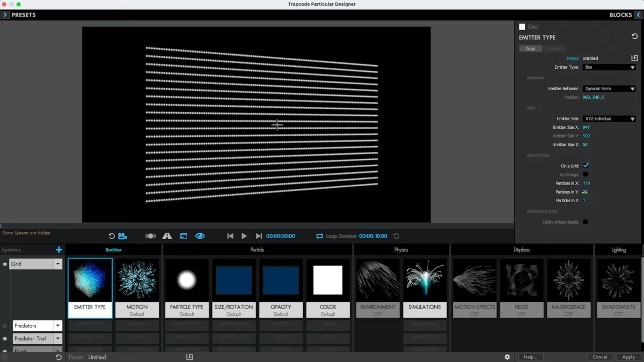
Task: Enable the Motion Effects block
Action: point(475,288)
